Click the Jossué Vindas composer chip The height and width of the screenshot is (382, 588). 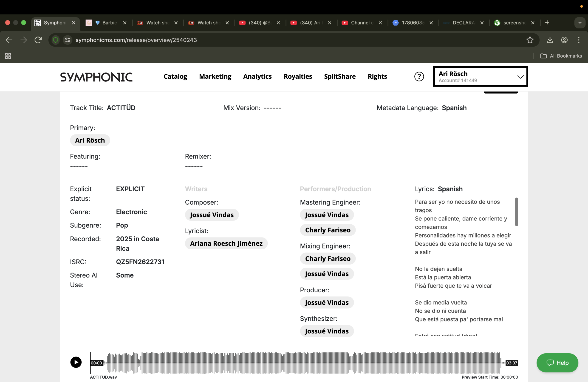(212, 215)
